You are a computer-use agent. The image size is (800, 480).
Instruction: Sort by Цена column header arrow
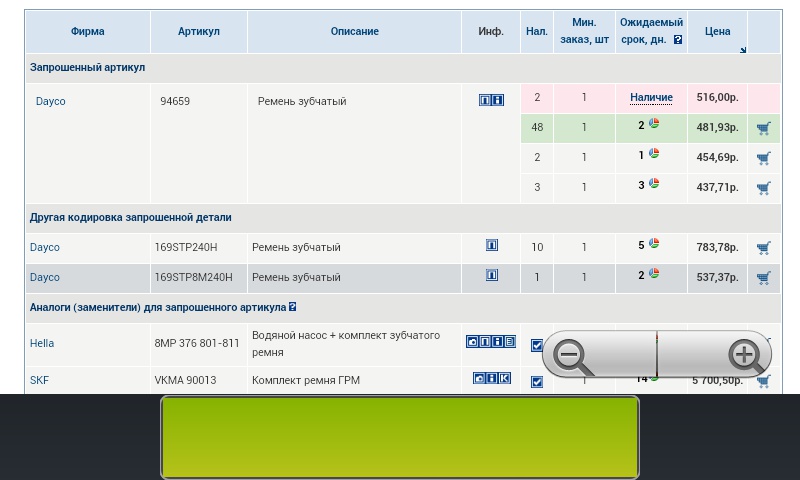pyautogui.click(x=742, y=50)
